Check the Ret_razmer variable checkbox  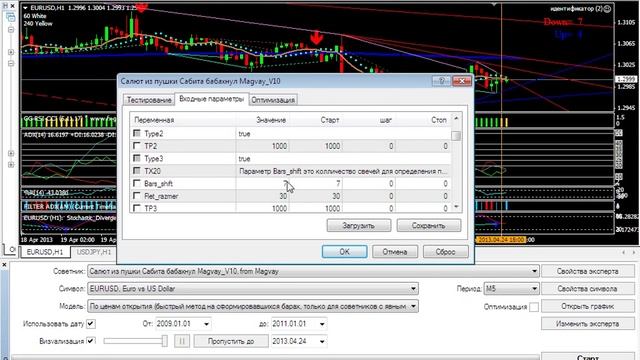pos(137,196)
